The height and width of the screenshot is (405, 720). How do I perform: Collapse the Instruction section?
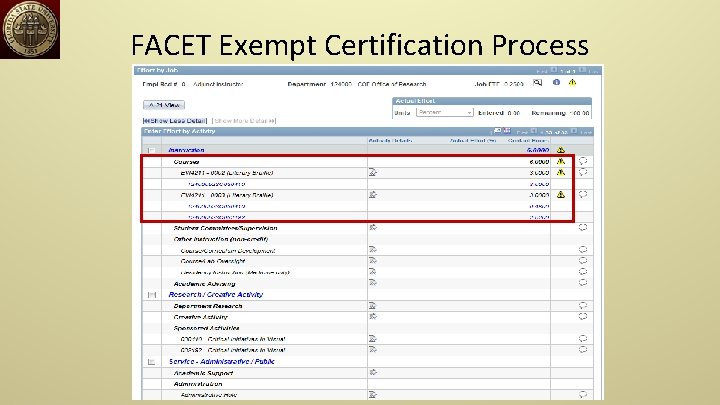(x=152, y=150)
